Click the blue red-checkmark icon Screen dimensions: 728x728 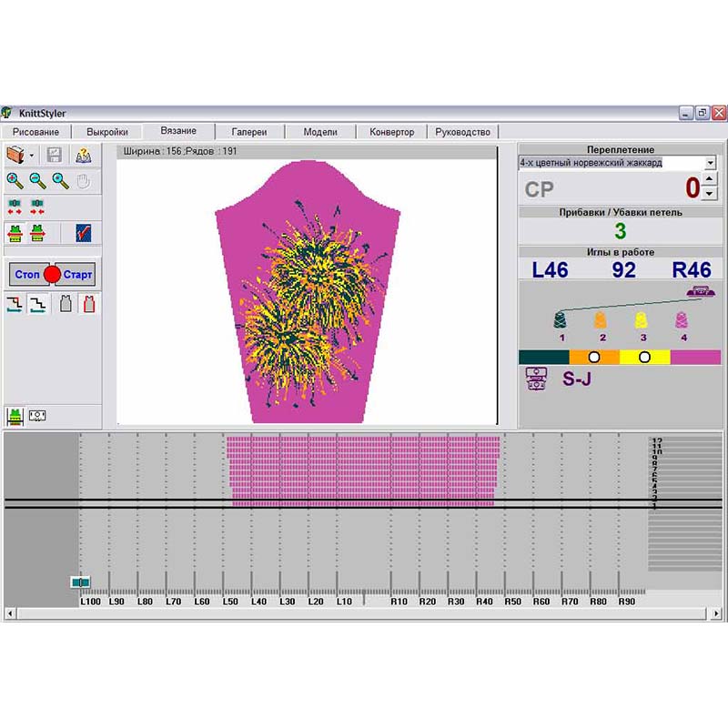click(x=84, y=233)
